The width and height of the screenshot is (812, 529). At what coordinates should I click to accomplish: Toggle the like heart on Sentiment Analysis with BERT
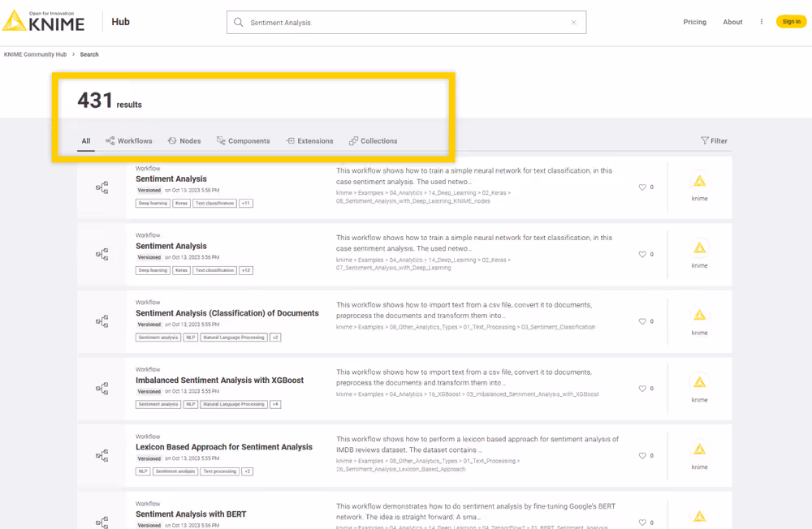coord(642,523)
